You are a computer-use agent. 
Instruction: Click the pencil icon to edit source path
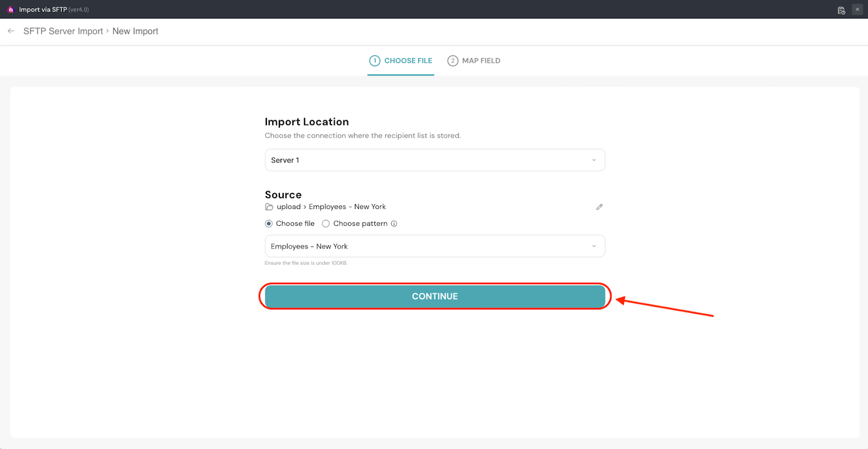(599, 207)
